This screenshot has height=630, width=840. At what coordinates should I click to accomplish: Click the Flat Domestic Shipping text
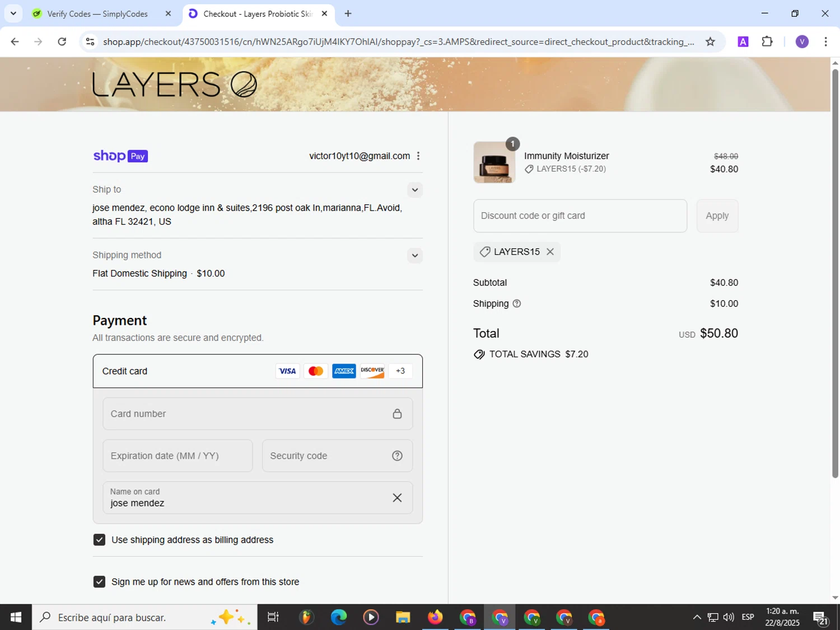139,273
